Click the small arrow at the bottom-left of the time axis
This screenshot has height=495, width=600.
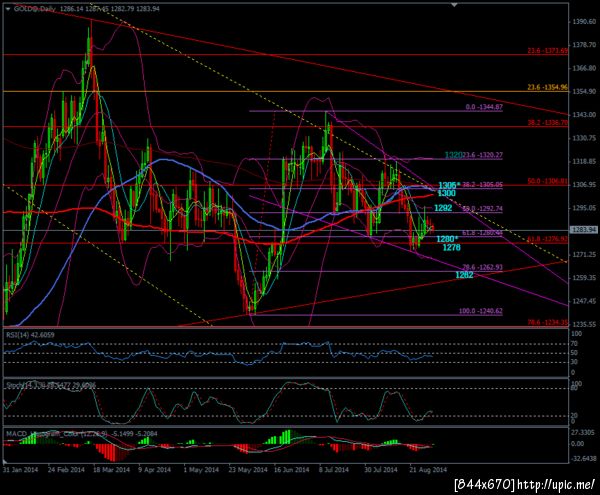click(6, 462)
